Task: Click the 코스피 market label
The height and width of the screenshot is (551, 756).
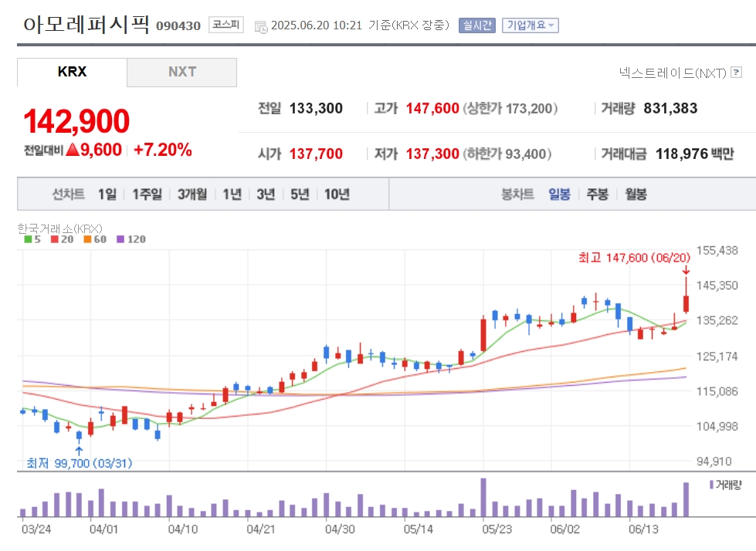Action: pyautogui.click(x=226, y=25)
